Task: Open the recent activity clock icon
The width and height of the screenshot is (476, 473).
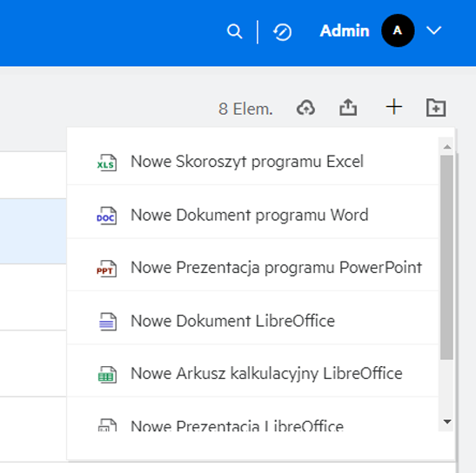Action: pos(282,32)
